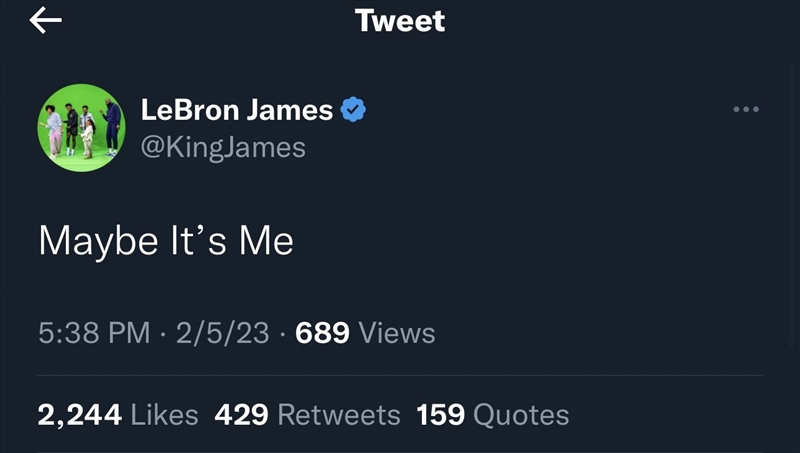Viewport: 800px width, 453px height.
Task: Select the tweet text Maybe It's Me
Action: (166, 242)
